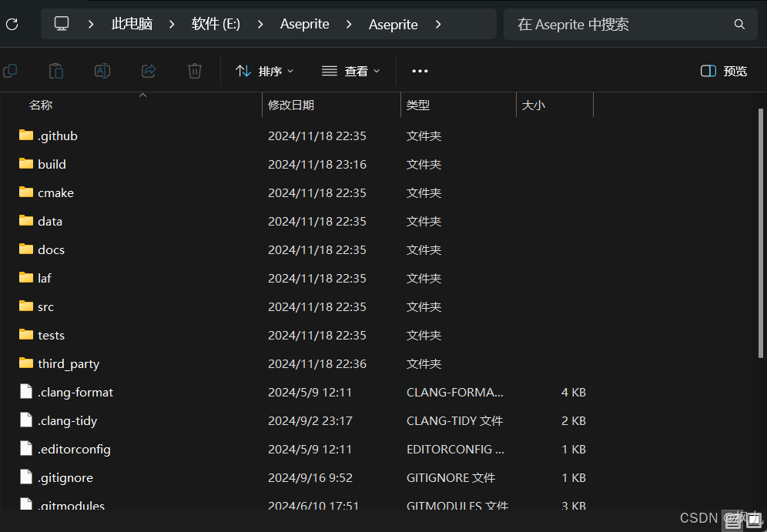Click the 2024/9/16 9:52 date cell

point(310,478)
